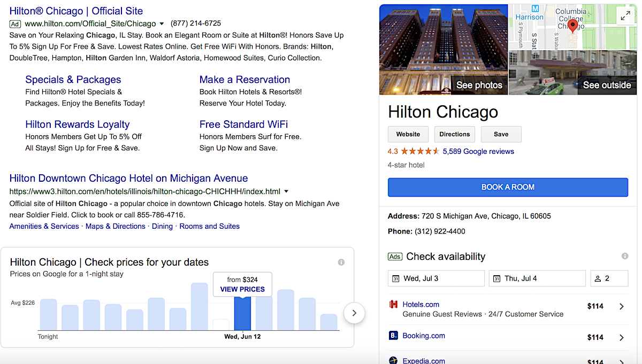Screen dimensions: 642x364
Task: Click the info icon beside Check availability
Action: tap(625, 256)
